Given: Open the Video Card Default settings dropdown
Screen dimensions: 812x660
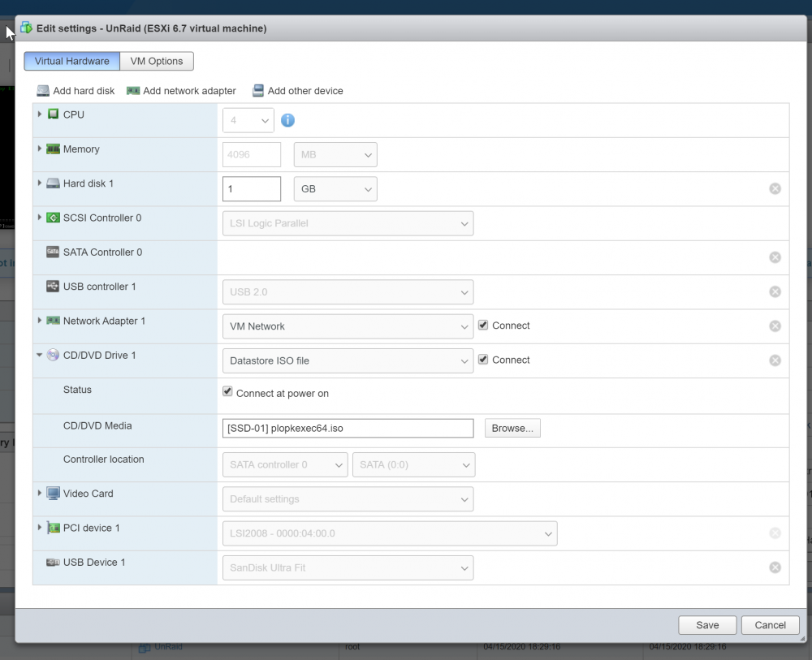Looking at the screenshot, I should pos(348,499).
